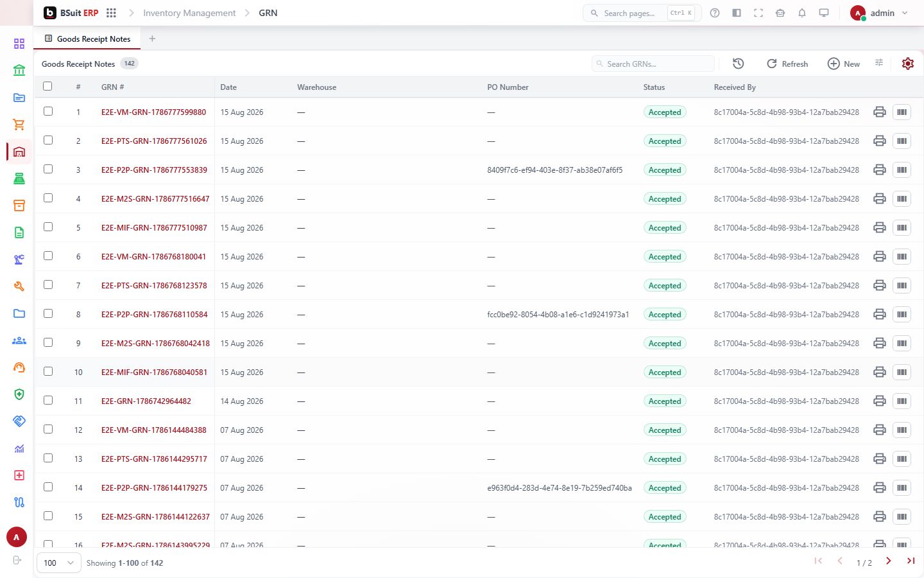Go to next page arrow

pos(889,561)
